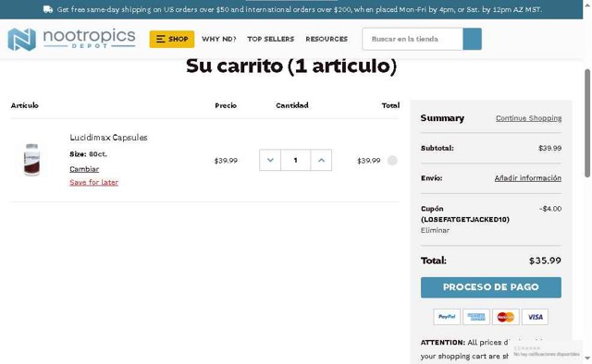Viewport: 592px width, 364px height.
Task: Click the PayPal payment icon
Action: point(447,317)
